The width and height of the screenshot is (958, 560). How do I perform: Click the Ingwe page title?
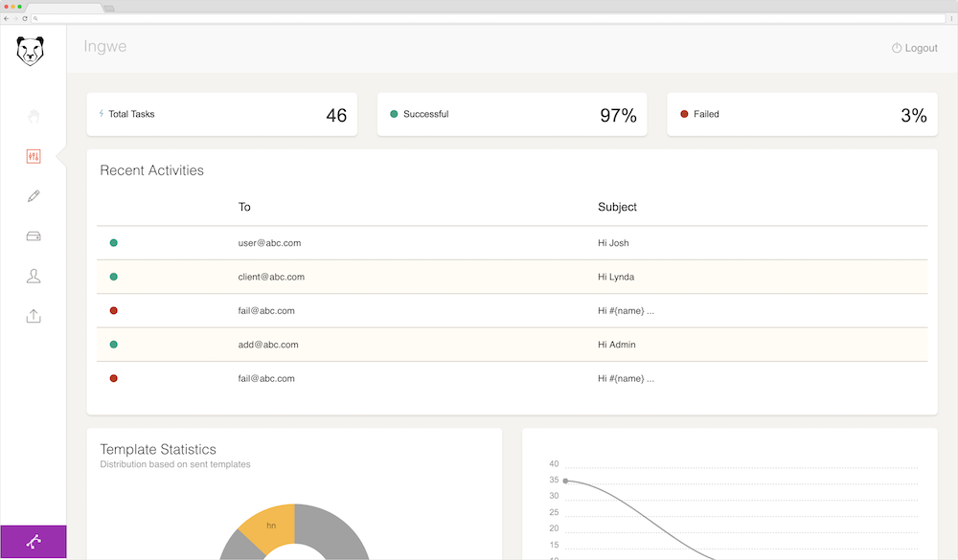point(105,46)
